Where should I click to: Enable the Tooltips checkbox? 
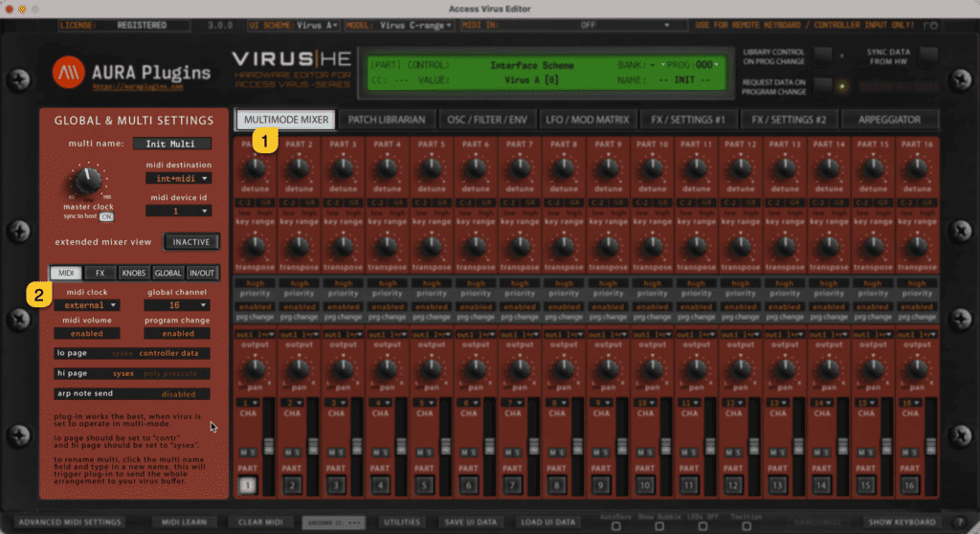(746, 526)
